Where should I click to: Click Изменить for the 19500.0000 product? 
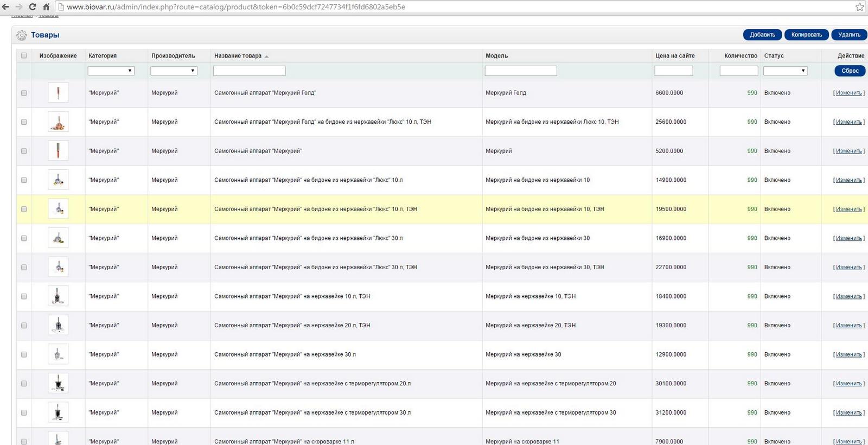[x=849, y=209]
